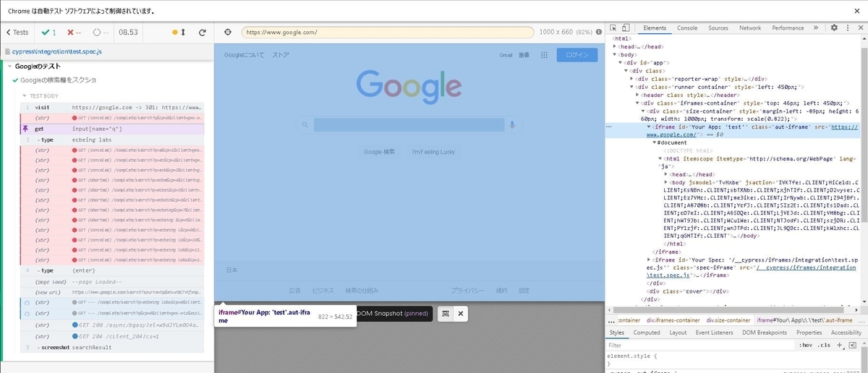Click the microphone voice search icon
This screenshot has width=868, height=373.
tap(512, 125)
